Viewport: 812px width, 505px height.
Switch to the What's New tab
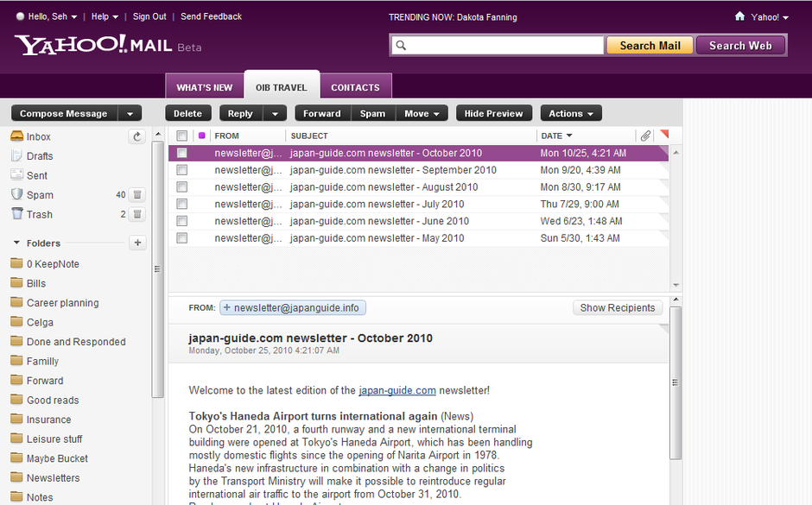click(x=205, y=87)
